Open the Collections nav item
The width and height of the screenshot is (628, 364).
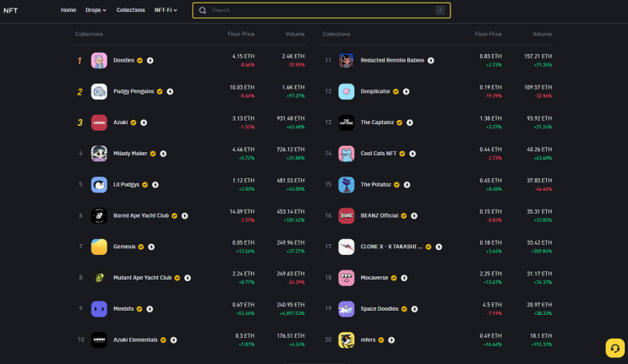130,10
